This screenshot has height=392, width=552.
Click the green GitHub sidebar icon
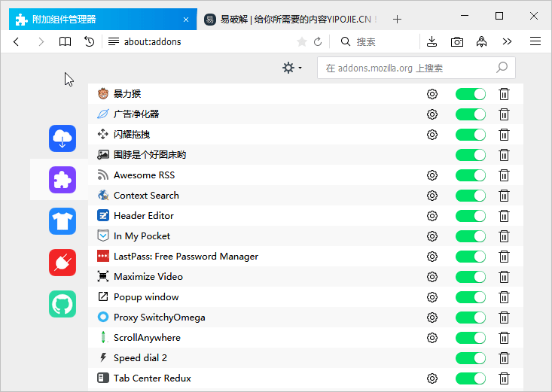tap(63, 304)
